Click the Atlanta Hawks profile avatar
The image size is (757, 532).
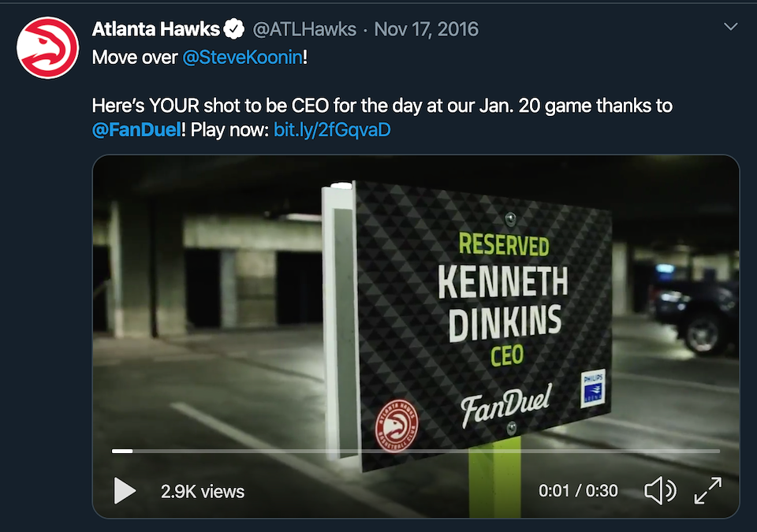[x=48, y=48]
